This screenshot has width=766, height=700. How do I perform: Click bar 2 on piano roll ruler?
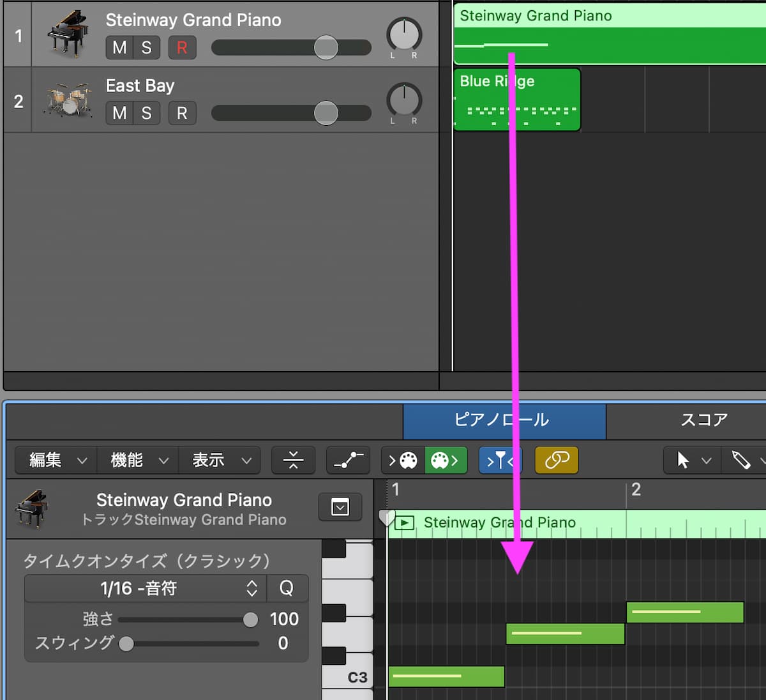click(636, 490)
